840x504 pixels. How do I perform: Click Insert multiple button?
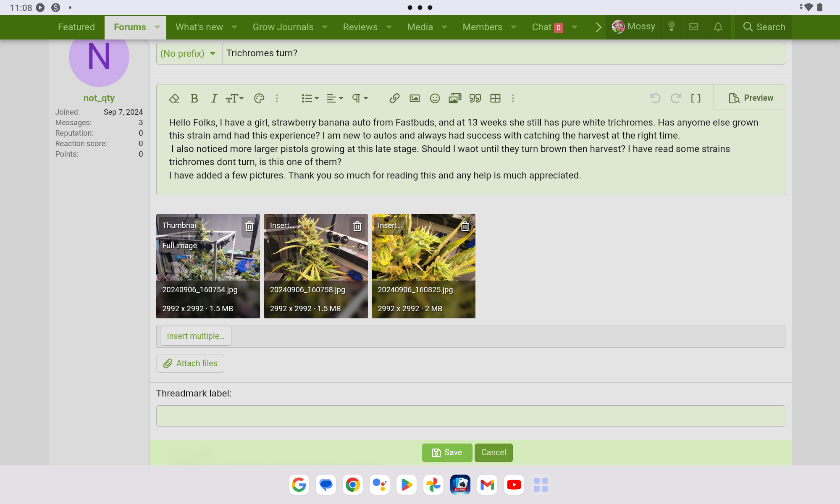point(196,336)
